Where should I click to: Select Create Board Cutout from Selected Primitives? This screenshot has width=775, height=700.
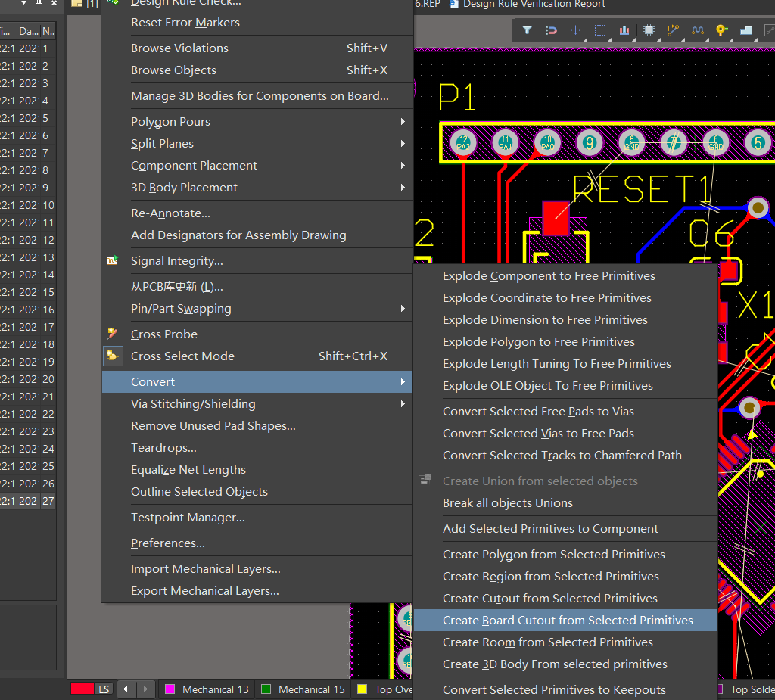568,621
